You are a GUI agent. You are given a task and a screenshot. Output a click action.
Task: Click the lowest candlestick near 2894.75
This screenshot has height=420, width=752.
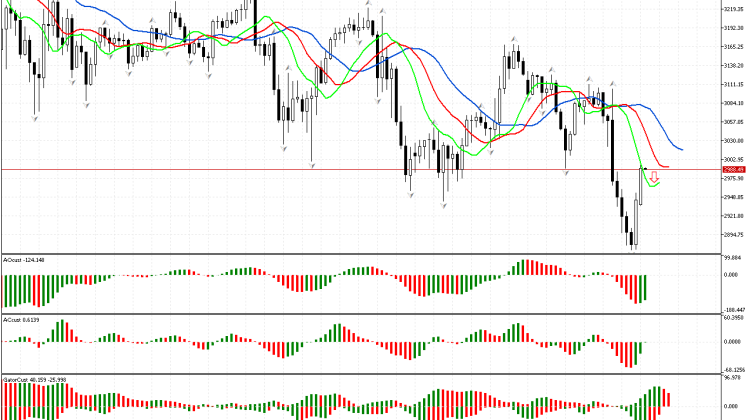633,238
